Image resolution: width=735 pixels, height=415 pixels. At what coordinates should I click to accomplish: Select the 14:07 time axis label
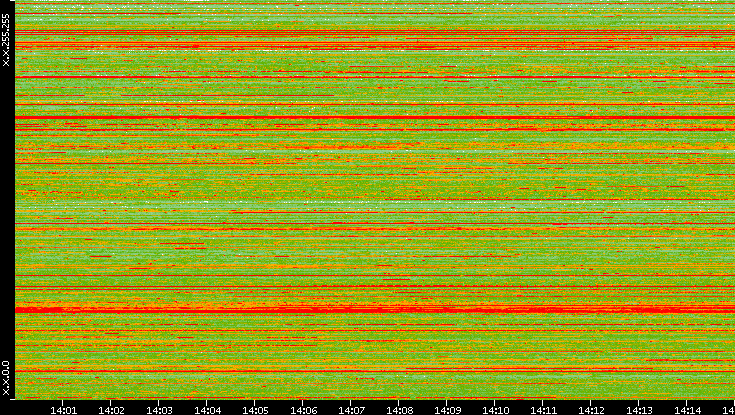(x=351, y=410)
